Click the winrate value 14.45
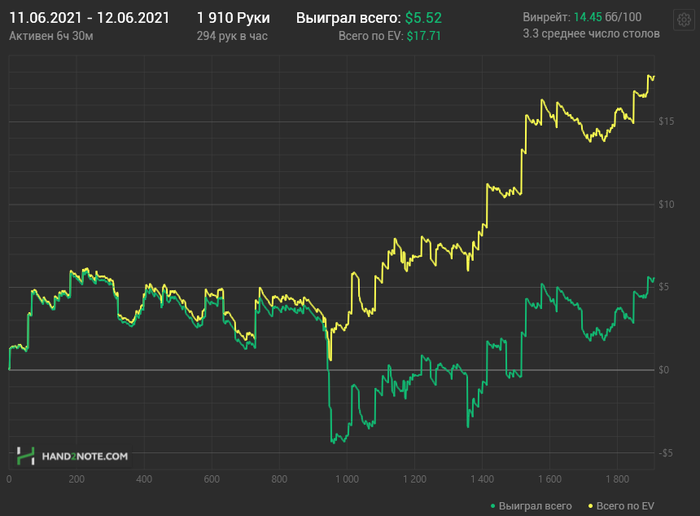 point(588,17)
